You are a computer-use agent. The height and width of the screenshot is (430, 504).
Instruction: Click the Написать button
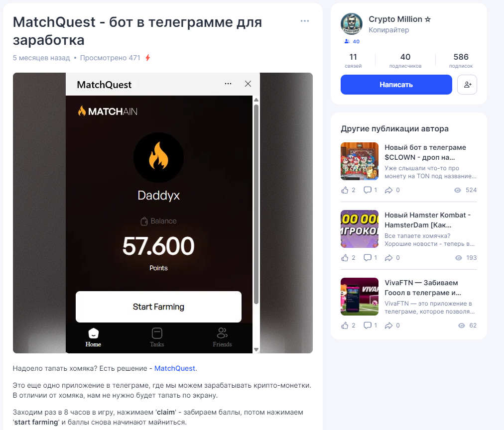click(396, 85)
